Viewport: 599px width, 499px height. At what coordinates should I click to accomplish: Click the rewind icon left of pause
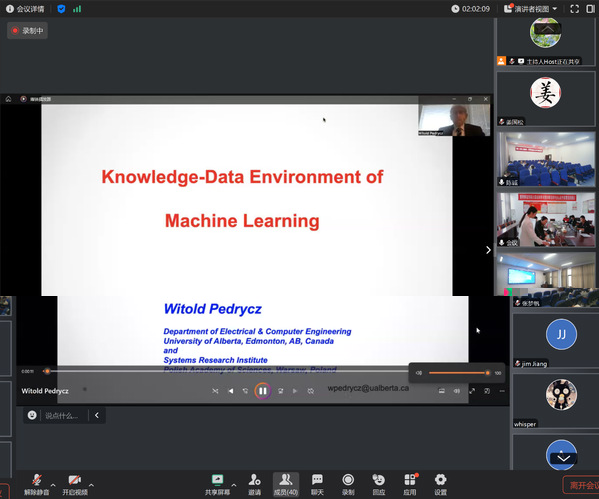pyautogui.click(x=245, y=391)
